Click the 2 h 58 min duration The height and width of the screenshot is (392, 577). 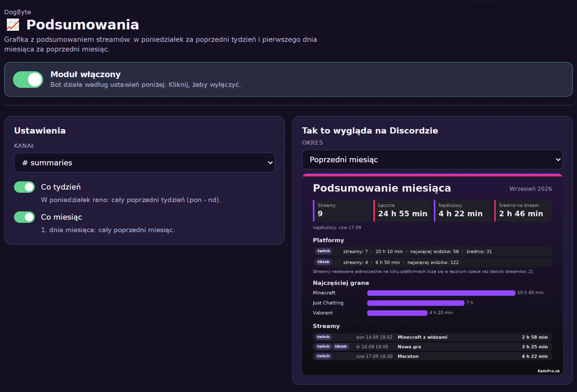[535, 337]
